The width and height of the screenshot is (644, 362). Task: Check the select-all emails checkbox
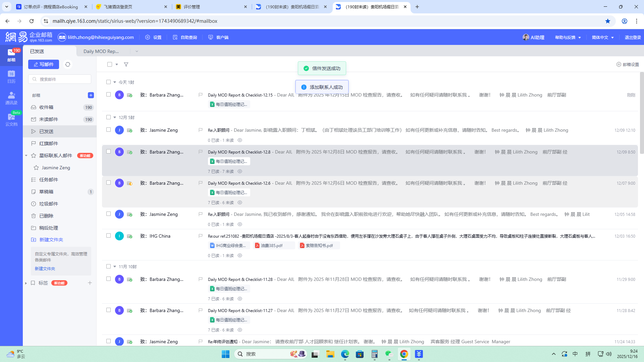(x=110, y=64)
